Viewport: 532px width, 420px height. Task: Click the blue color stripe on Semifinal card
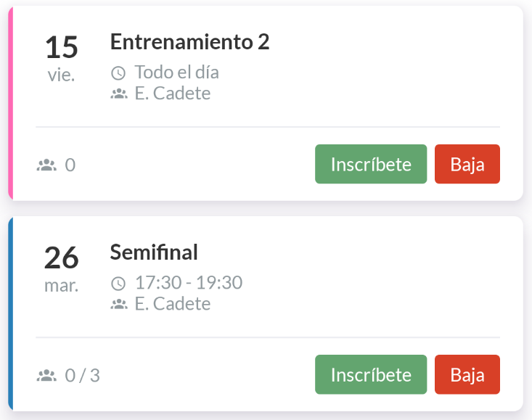point(11,313)
